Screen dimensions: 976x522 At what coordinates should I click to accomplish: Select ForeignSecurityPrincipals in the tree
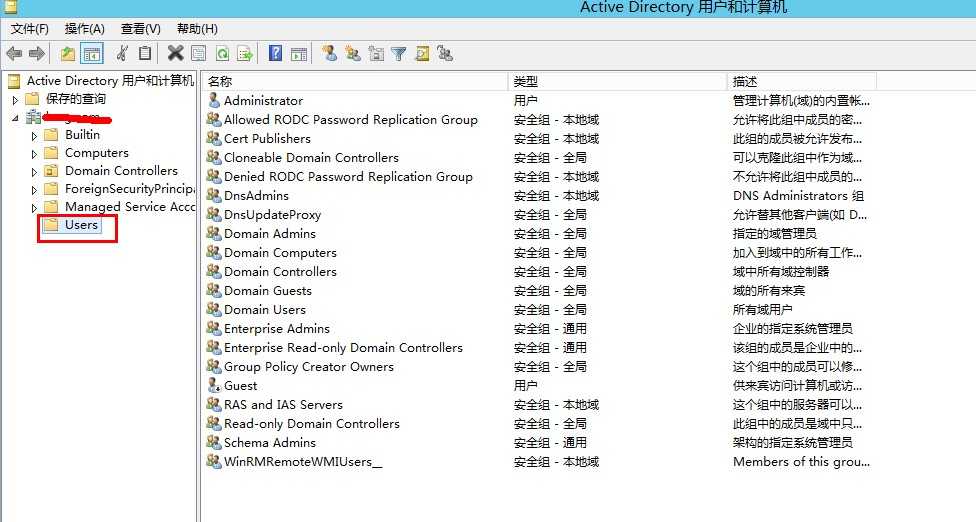click(x=129, y=189)
